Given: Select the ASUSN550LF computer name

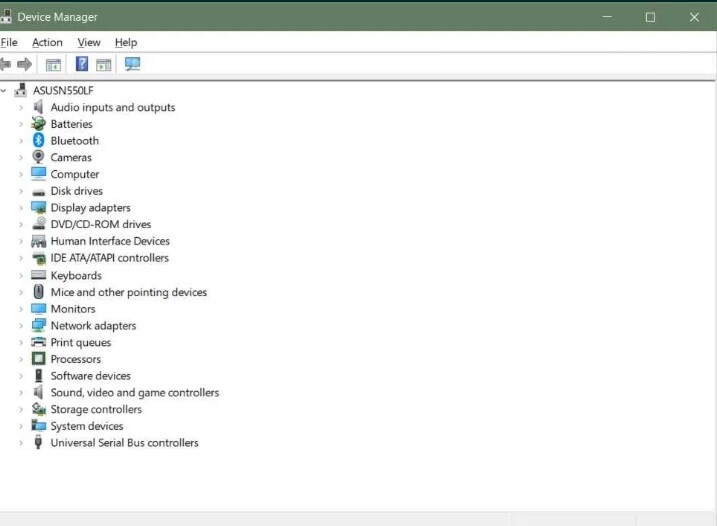Looking at the screenshot, I should [x=63, y=90].
